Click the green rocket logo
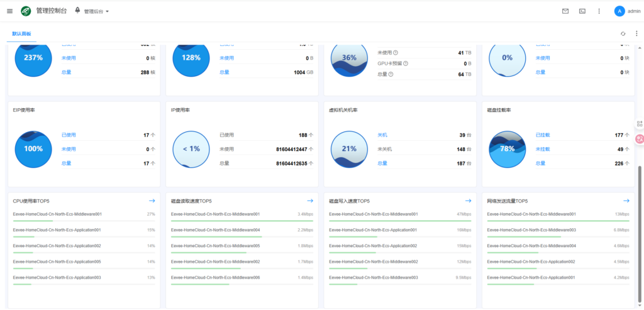 pos(26,11)
